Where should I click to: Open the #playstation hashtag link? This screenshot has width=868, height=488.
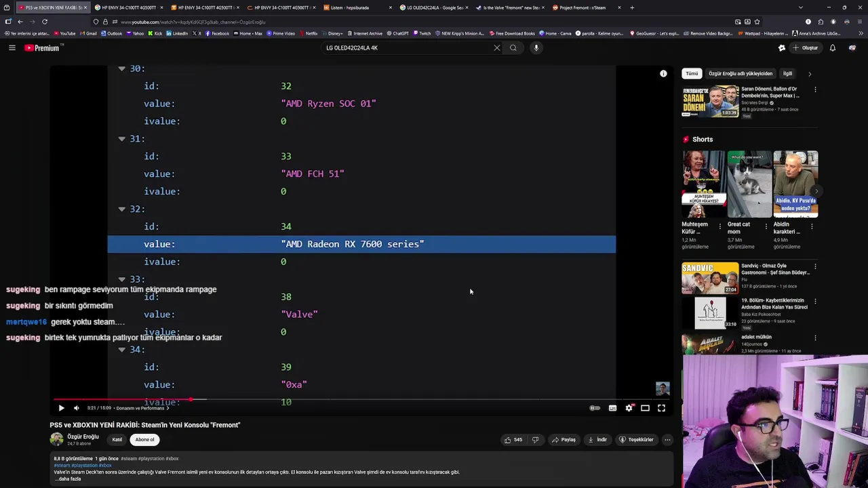pyautogui.click(x=86, y=466)
